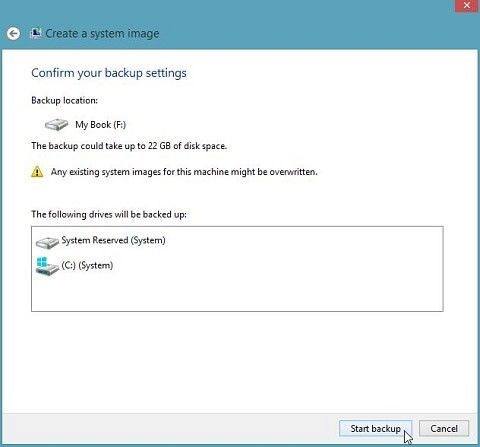Start the backup
Screen dimensions: 480x447
375,428
